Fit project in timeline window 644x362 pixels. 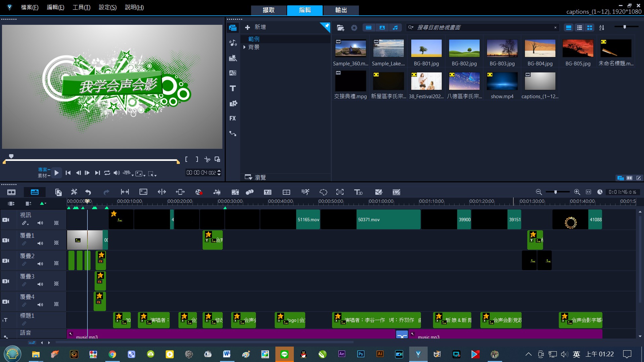(x=588, y=192)
